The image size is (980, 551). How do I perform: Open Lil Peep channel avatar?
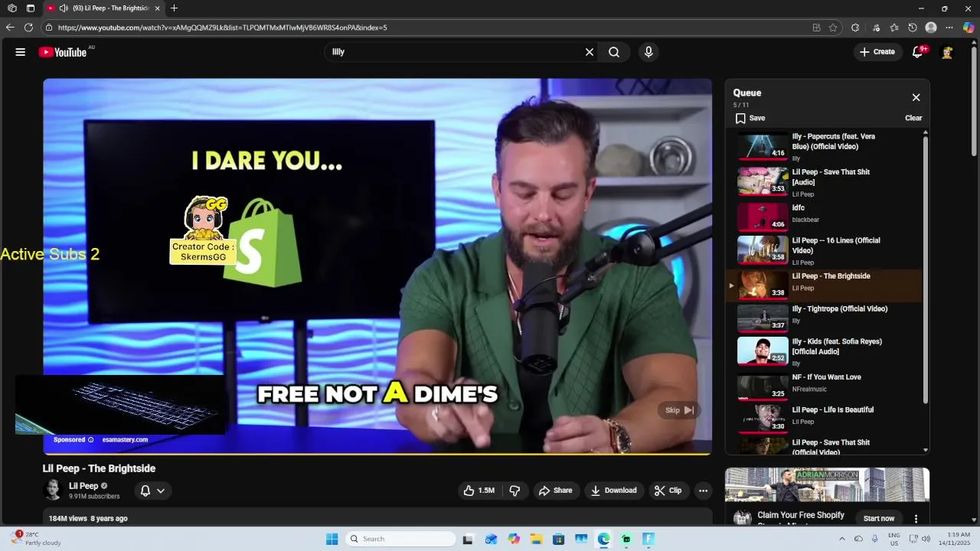pos(53,490)
